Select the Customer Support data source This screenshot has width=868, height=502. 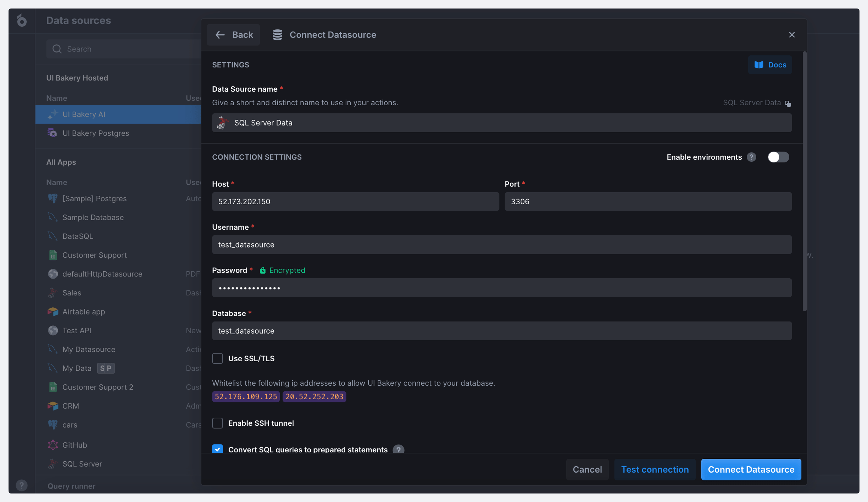[x=94, y=255]
